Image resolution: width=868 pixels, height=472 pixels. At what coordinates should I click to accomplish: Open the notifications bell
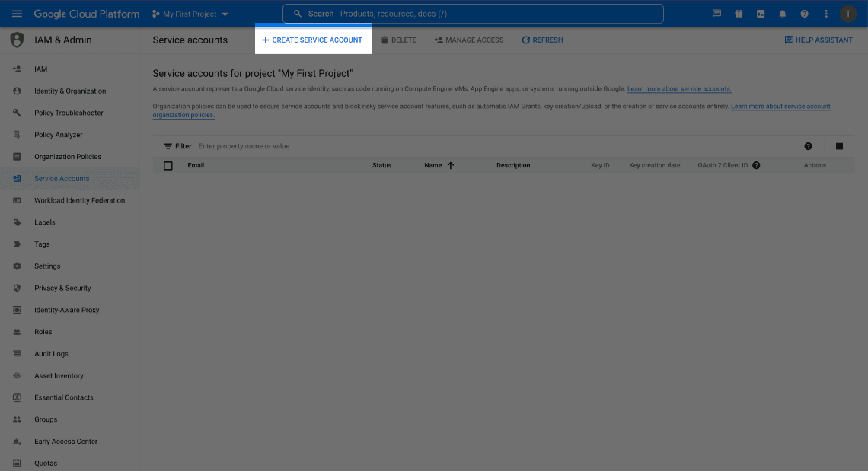[782, 13]
